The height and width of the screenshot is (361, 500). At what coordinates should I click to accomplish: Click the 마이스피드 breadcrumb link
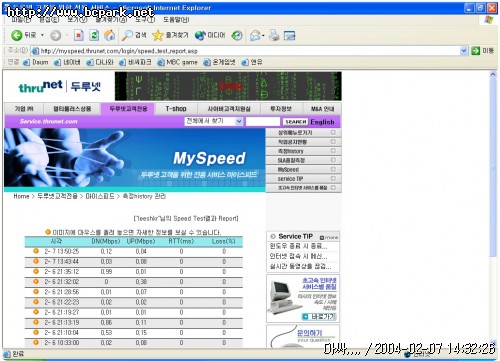pyautogui.click(x=100, y=196)
